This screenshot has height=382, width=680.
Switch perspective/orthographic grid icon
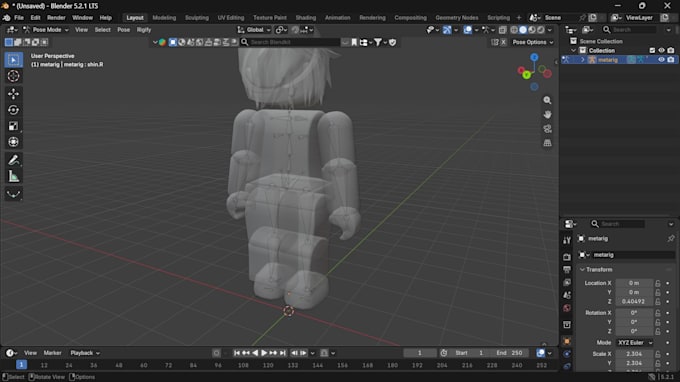547,143
